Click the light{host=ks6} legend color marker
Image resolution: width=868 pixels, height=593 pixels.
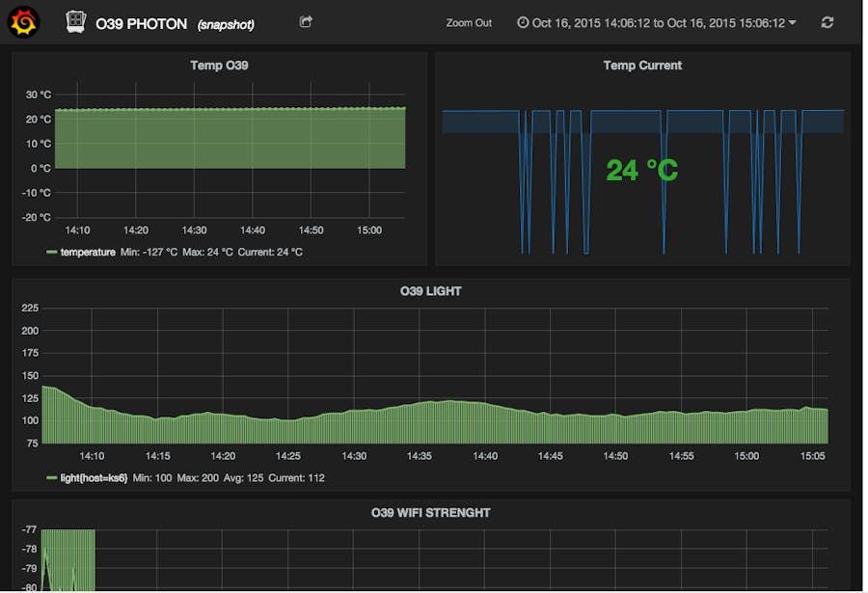click(50, 476)
